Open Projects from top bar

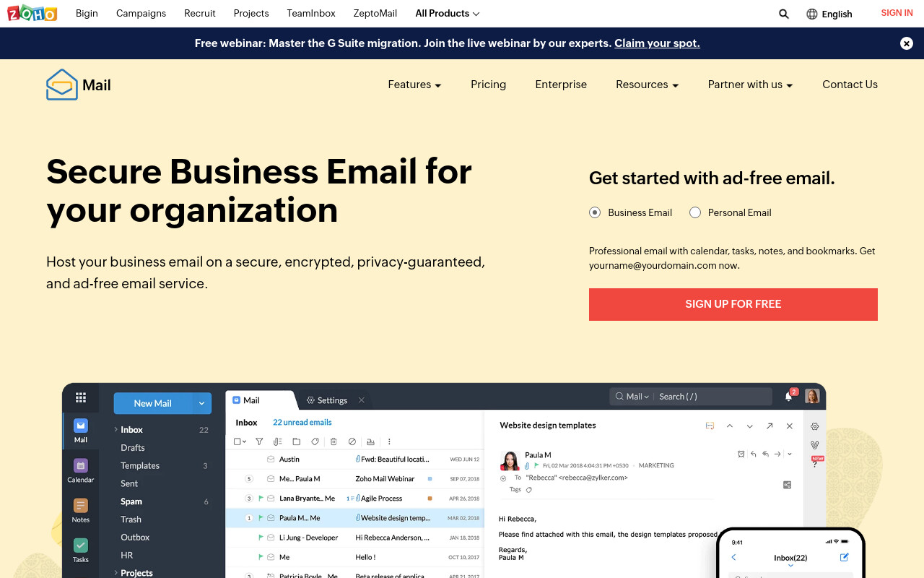click(x=251, y=14)
